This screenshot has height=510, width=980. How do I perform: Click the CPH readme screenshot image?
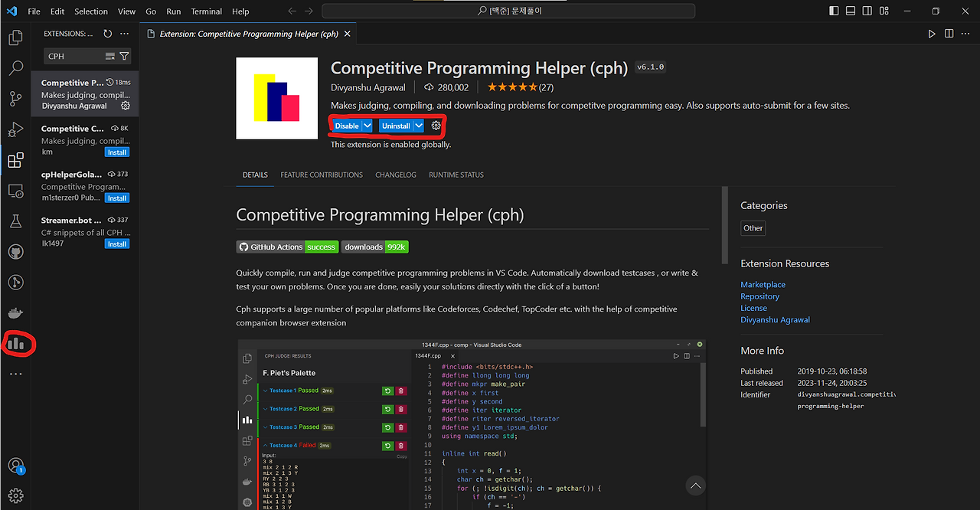point(471,424)
